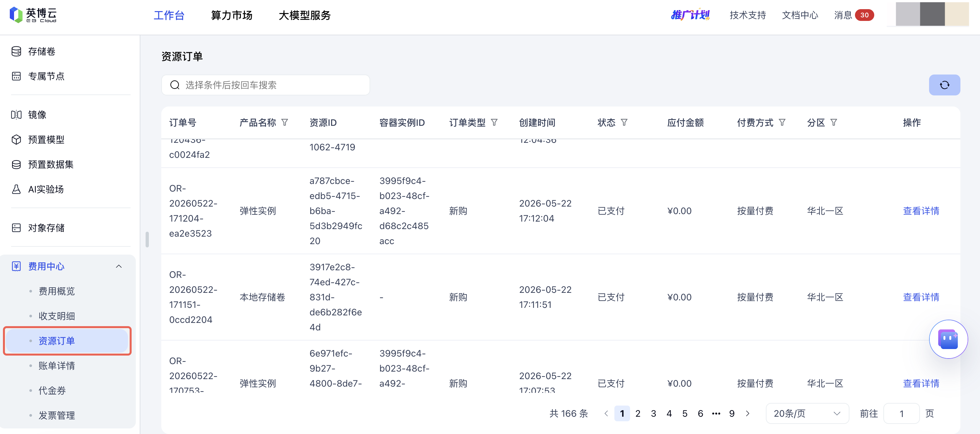Go to page 5
Image resolution: width=980 pixels, height=434 pixels.
pyautogui.click(x=685, y=413)
